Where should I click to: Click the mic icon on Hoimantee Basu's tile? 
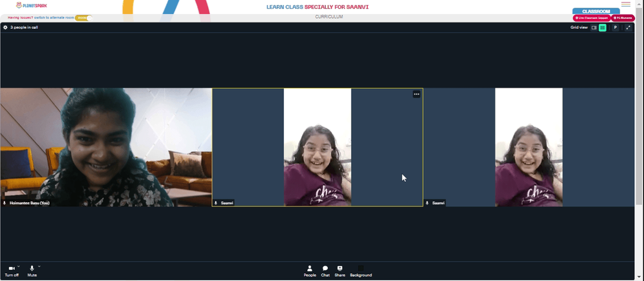coord(5,203)
